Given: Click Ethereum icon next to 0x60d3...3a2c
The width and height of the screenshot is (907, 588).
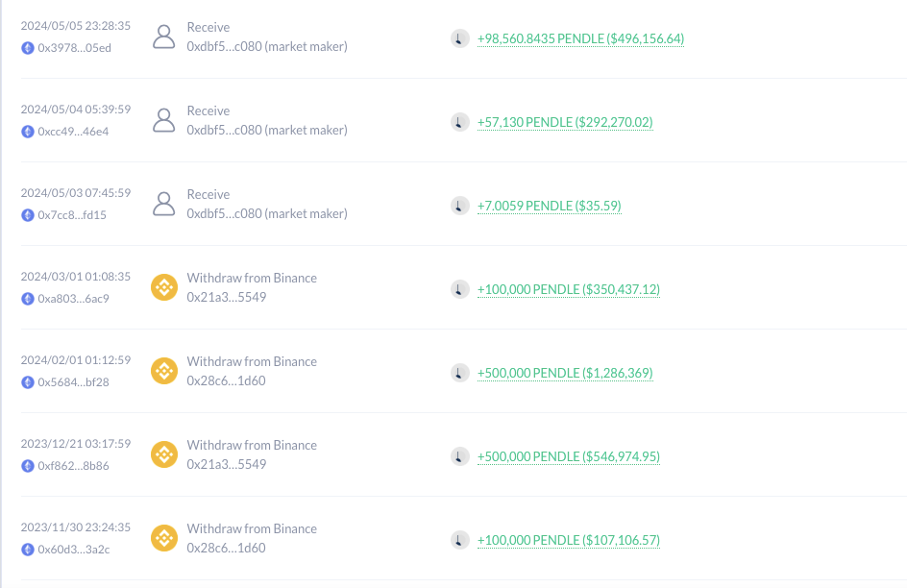Looking at the screenshot, I should (28, 550).
